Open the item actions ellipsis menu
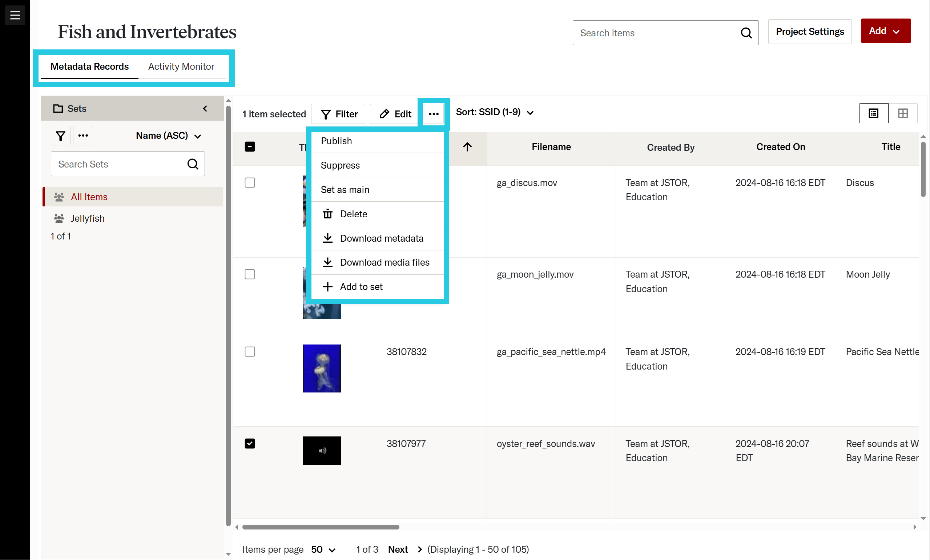Image resolution: width=930 pixels, height=560 pixels. pyautogui.click(x=434, y=114)
